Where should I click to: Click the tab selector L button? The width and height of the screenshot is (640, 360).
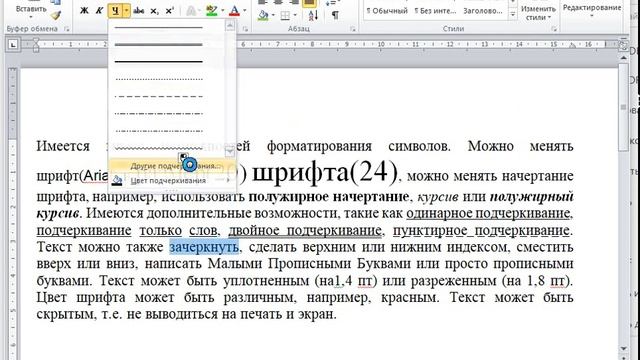click(x=13, y=45)
